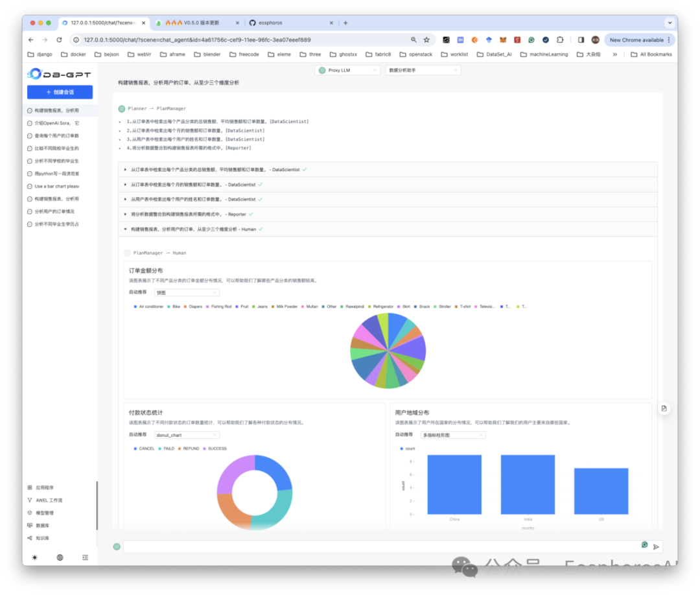
Task: Click the China bar in the bar chart
Action: (x=454, y=484)
